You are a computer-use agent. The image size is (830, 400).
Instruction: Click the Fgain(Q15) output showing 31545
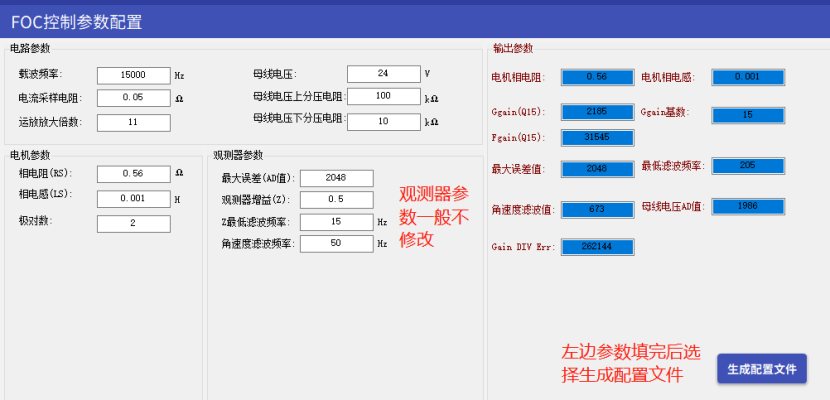click(x=597, y=137)
